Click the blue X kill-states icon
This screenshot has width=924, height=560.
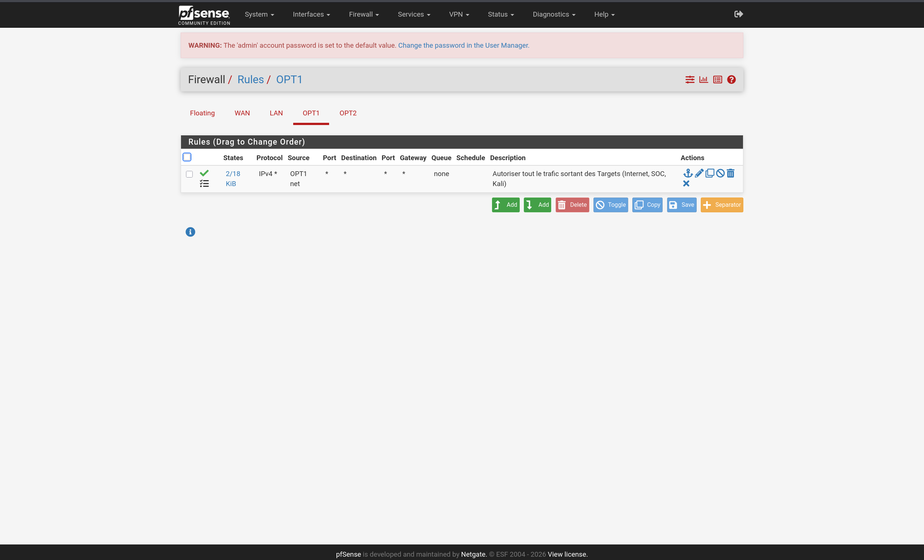pyautogui.click(x=686, y=183)
